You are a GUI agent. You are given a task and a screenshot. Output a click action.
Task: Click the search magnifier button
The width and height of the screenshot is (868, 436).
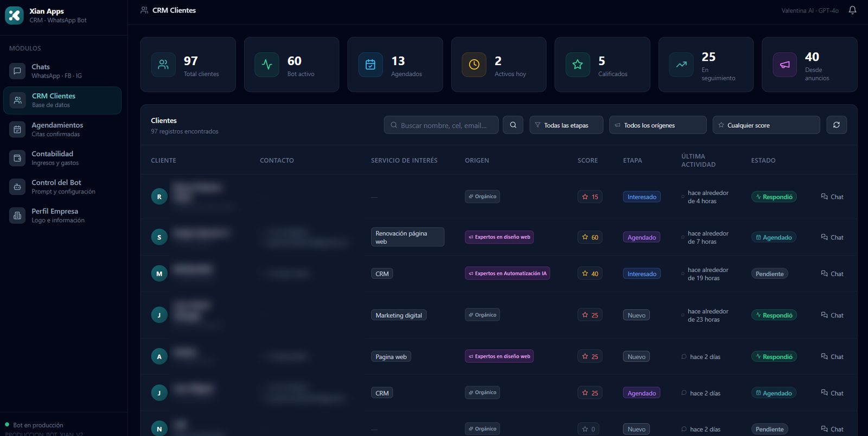(x=513, y=125)
